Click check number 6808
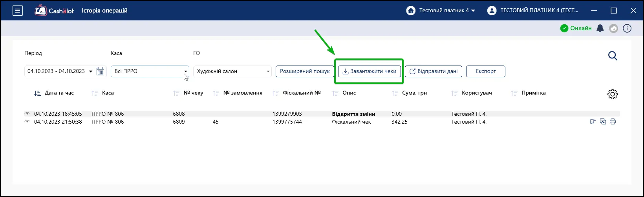 point(179,114)
